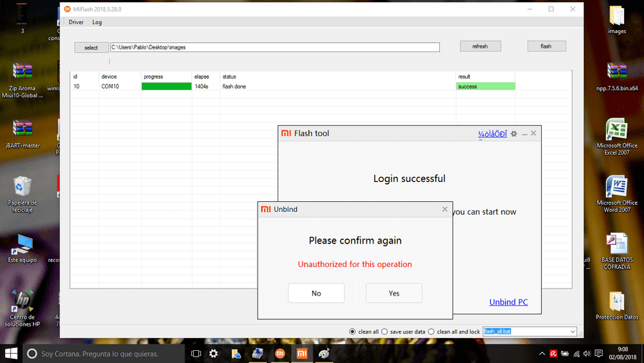This screenshot has width=644, height=363.
Task: Select the images folder desktop icon
Action: (617, 20)
